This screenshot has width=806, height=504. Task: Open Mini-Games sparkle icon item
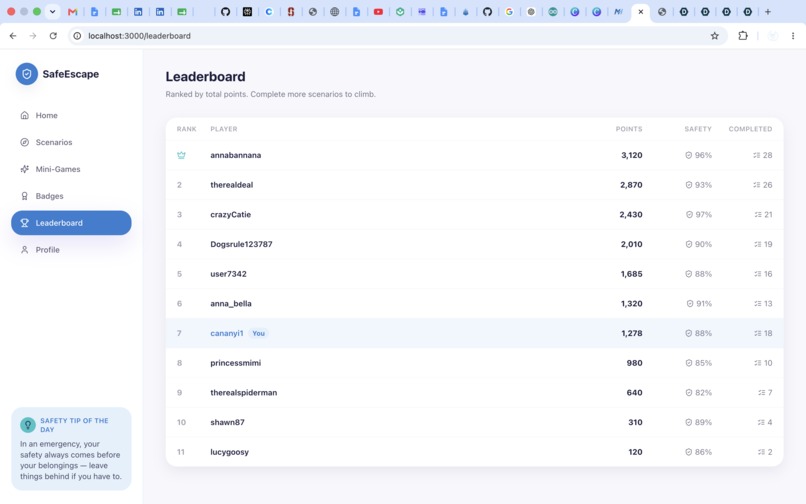24,169
